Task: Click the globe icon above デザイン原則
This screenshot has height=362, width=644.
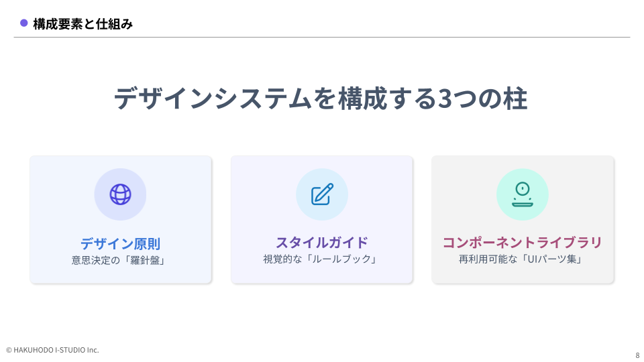Action: point(120,194)
